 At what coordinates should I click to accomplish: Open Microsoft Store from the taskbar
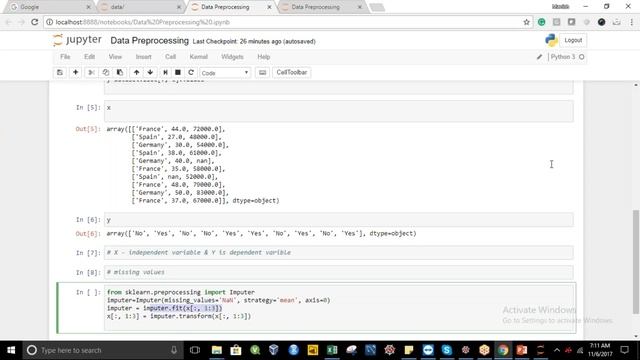click(236, 350)
